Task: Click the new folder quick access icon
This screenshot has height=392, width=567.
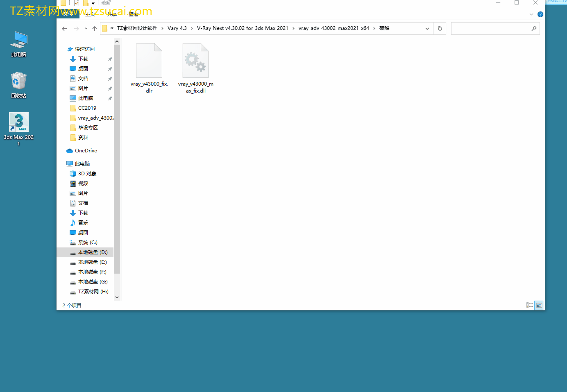Action: click(86, 3)
